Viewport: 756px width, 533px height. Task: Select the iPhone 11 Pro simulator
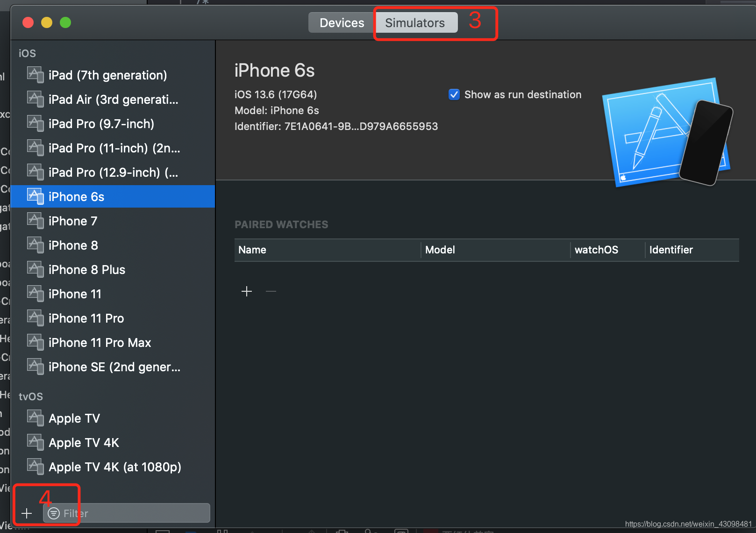click(113, 318)
